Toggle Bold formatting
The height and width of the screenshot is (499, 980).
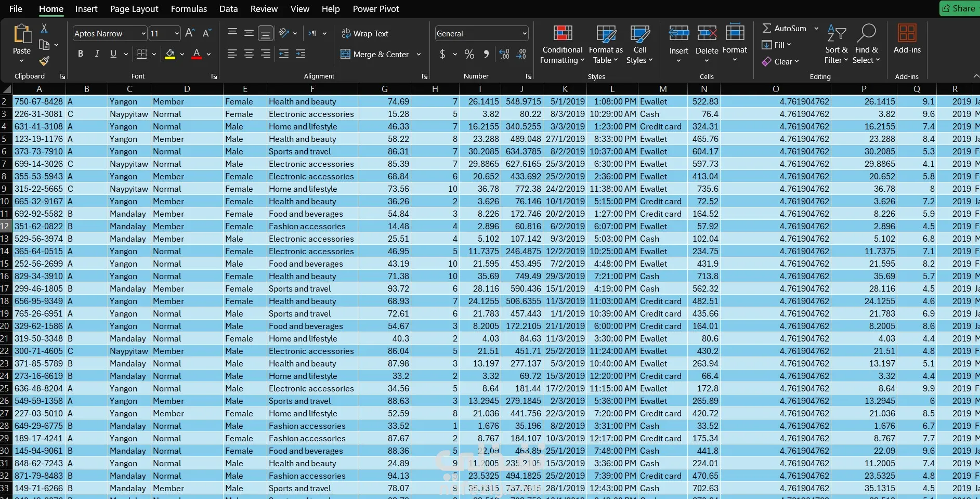tap(81, 54)
